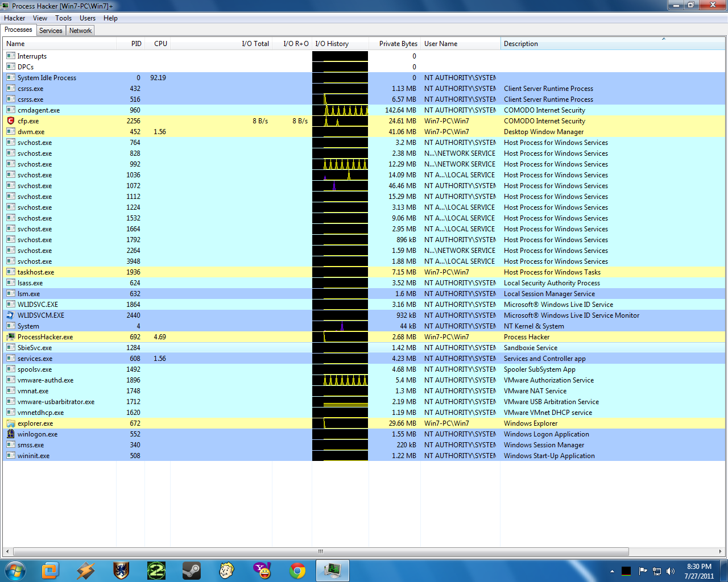This screenshot has height=582, width=728.
Task: Click the icon beside System Idle Process
Action: pos(10,78)
